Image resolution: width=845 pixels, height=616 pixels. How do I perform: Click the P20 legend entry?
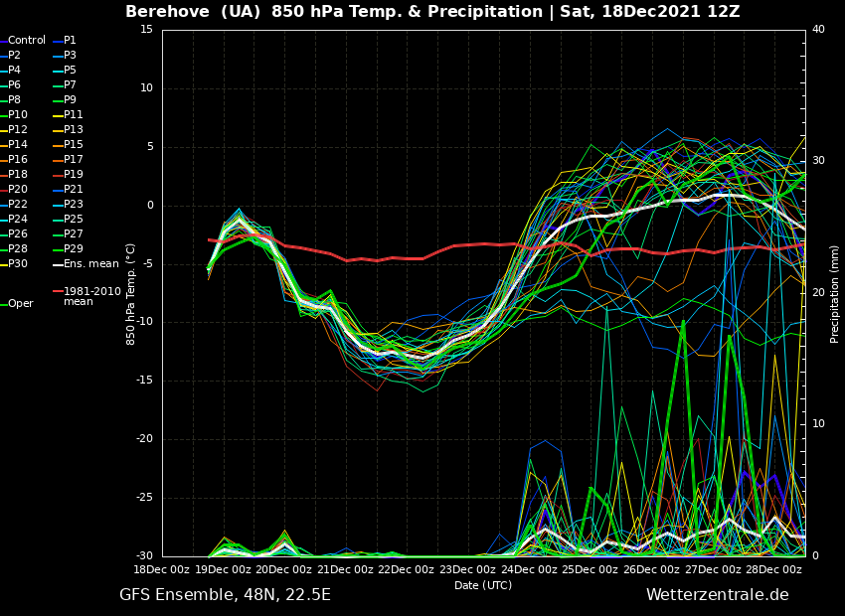[x=18, y=190]
